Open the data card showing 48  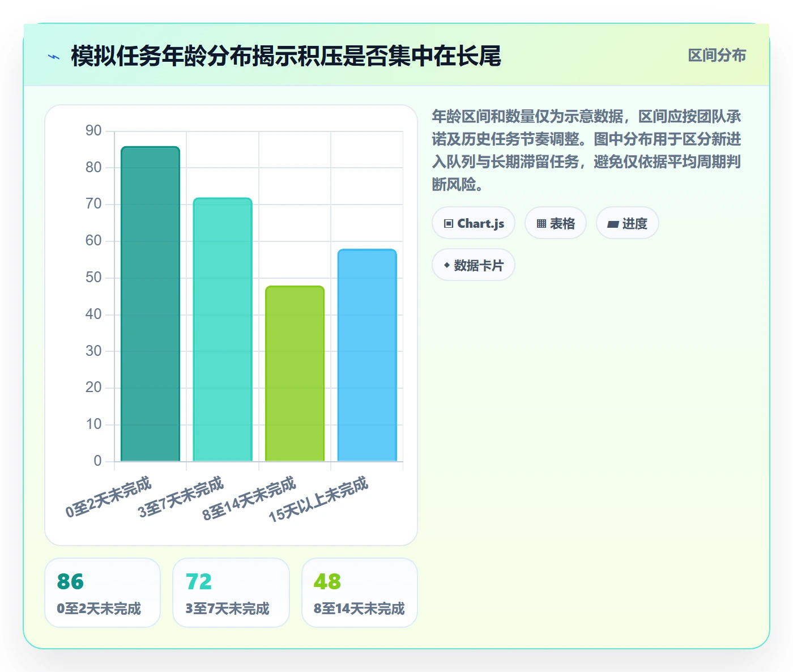(360, 593)
